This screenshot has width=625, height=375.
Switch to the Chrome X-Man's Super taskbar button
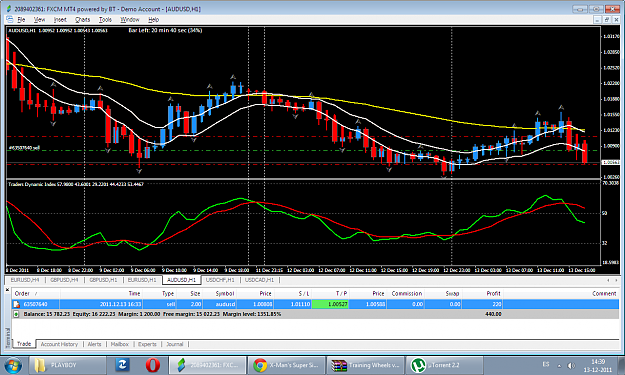click(x=286, y=365)
